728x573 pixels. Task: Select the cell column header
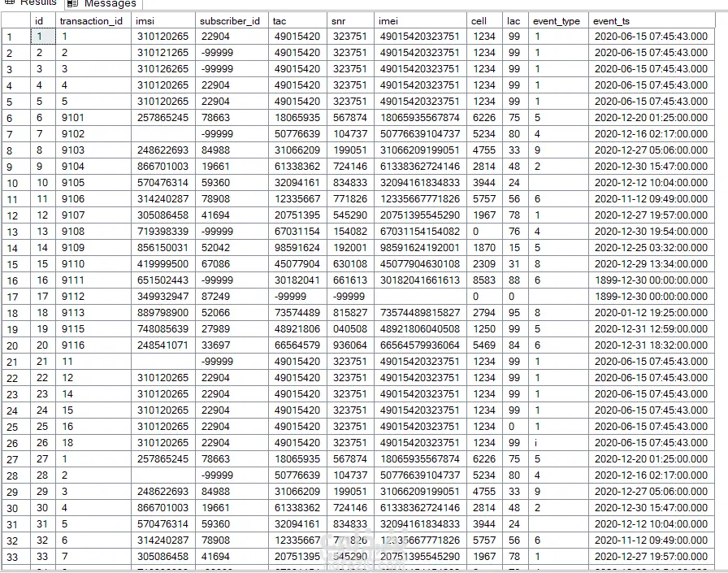[x=484, y=21]
